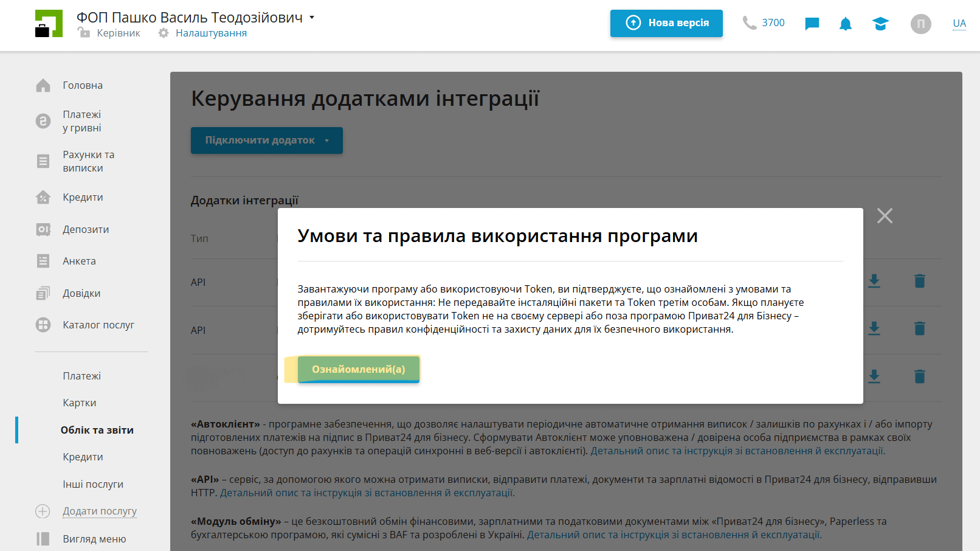Open Анкета in sidebar
The width and height of the screenshot is (980, 551).
click(x=79, y=261)
